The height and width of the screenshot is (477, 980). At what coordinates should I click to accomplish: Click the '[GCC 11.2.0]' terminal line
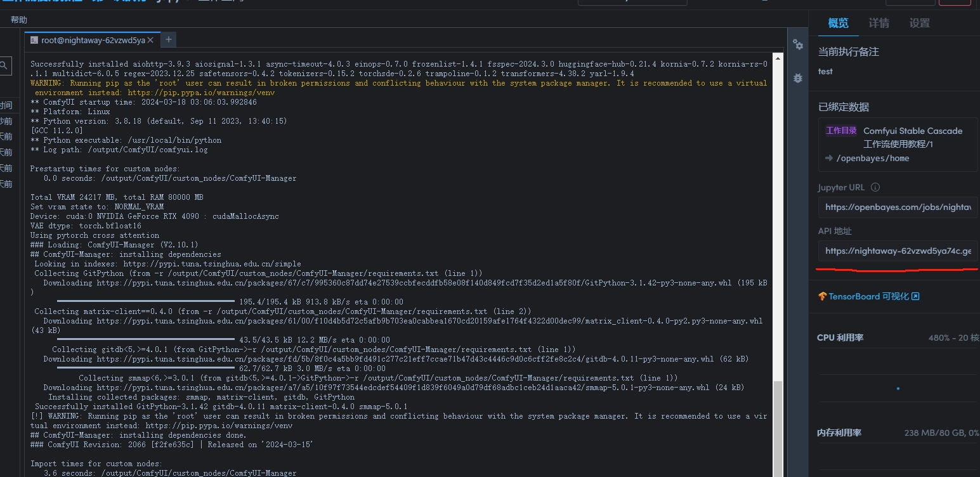tap(56, 131)
